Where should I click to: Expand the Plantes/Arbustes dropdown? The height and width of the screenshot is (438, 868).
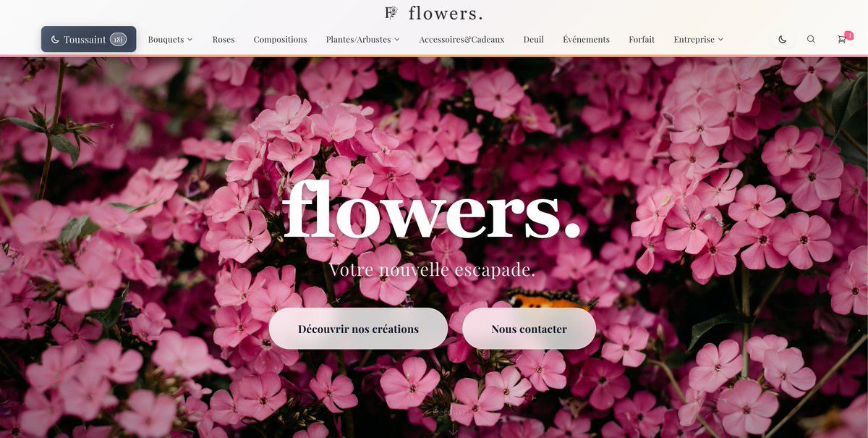click(362, 39)
